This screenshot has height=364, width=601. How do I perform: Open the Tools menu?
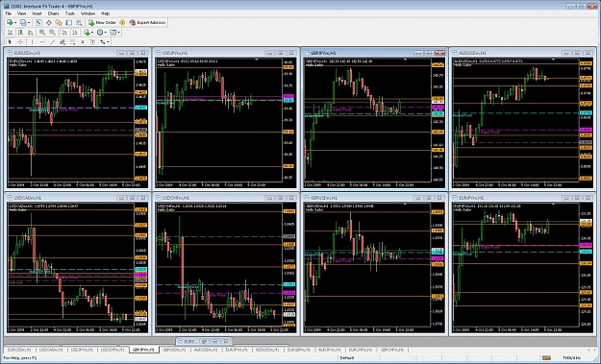[x=70, y=13]
